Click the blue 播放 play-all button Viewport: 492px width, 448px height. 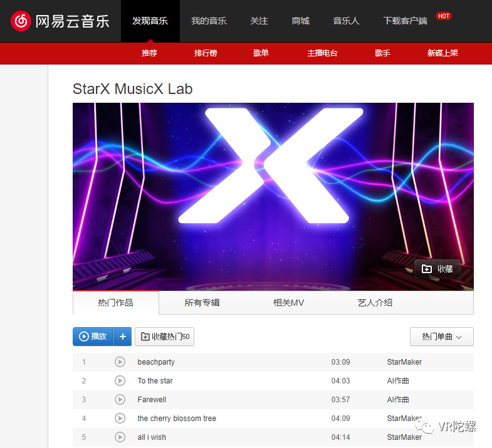pos(93,336)
